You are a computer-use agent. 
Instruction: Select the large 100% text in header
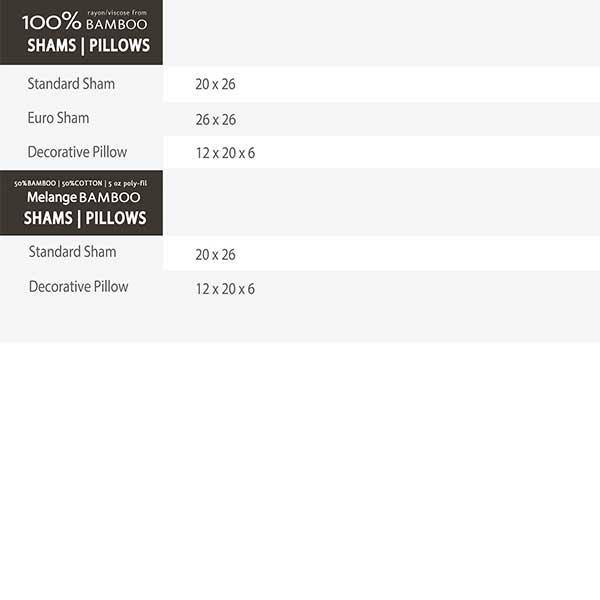[x=52, y=21]
